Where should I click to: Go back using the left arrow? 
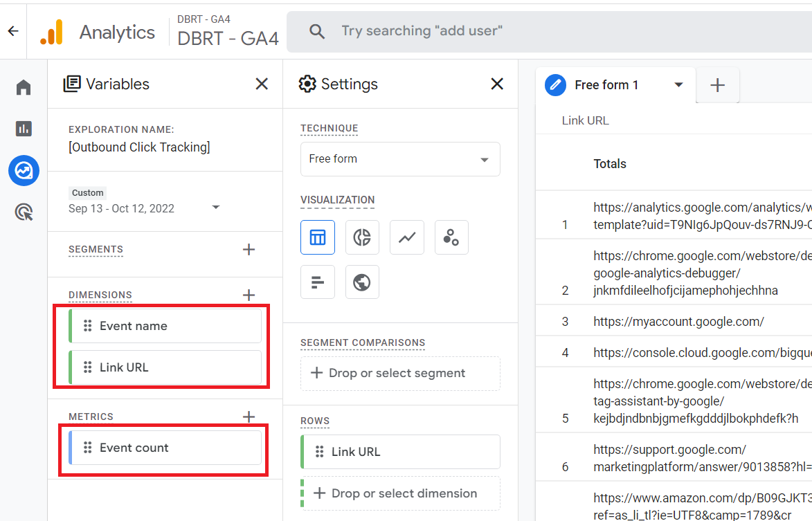pyautogui.click(x=13, y=32)
